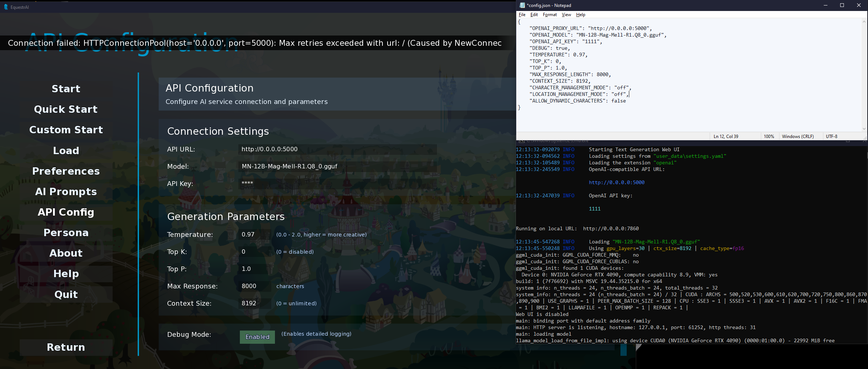Click the MAX_RESPONSE_LENGTH line in Notepad
Viewport: 868px width, 369px height.
pyautogui.click(x=570, y=75)
